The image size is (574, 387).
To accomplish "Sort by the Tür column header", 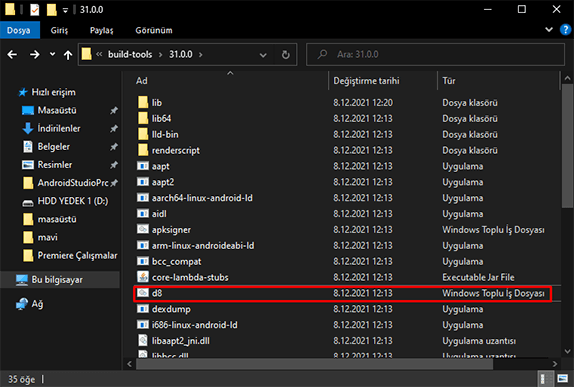I will 449,81.
